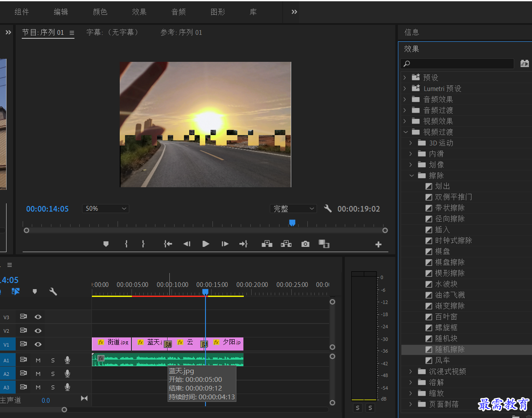The width and height of the screenshot is (532, 418).
Task: Click the comparison view button
Action: (324, 244)
